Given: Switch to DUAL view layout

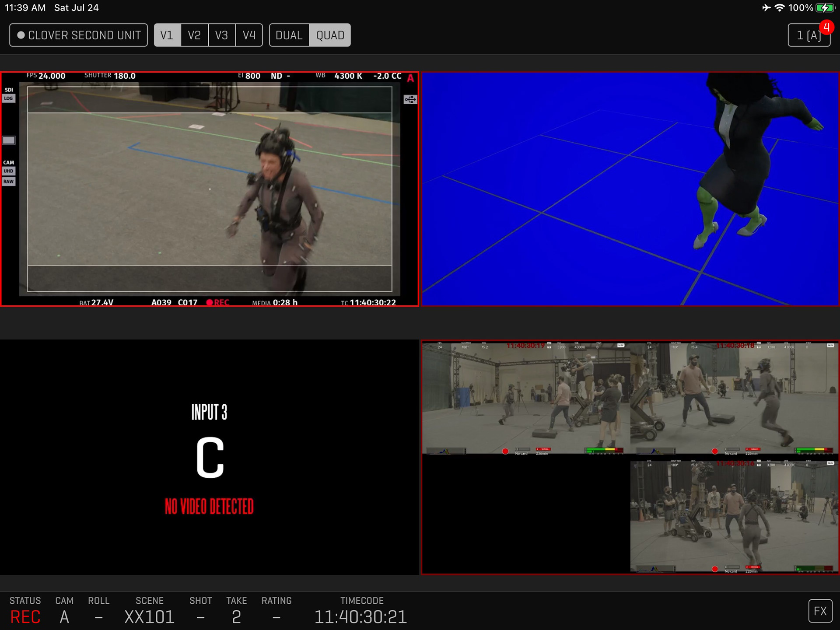Looking at the screenshot, I should [x=289, y=35].
